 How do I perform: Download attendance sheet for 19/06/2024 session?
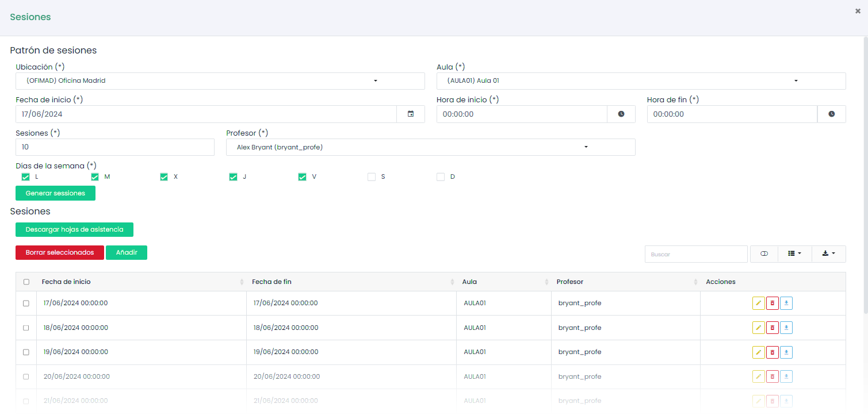point(786,352)
